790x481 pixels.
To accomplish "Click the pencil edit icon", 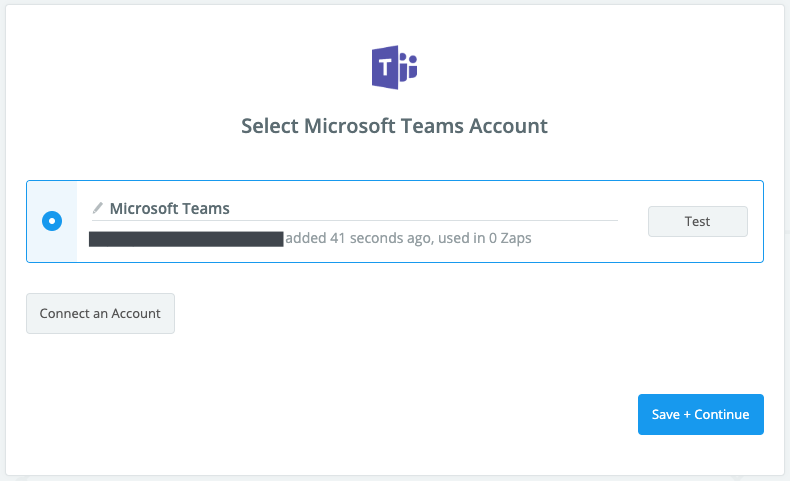I will pyautogui.click(x=98, y=208).
